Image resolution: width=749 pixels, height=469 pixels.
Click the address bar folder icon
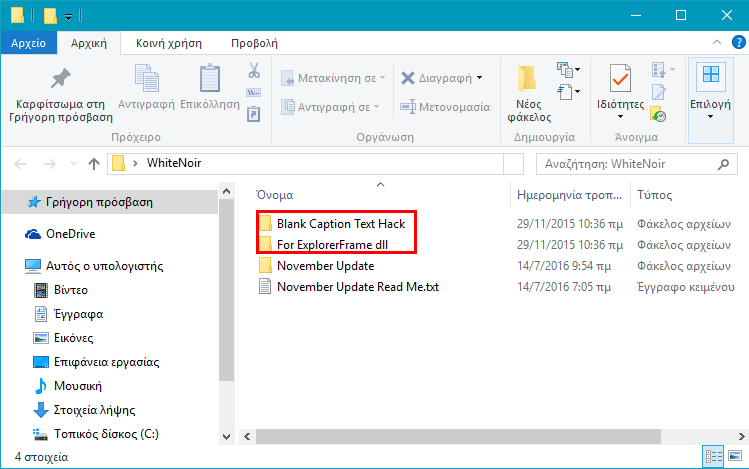(x=118, y=164)
